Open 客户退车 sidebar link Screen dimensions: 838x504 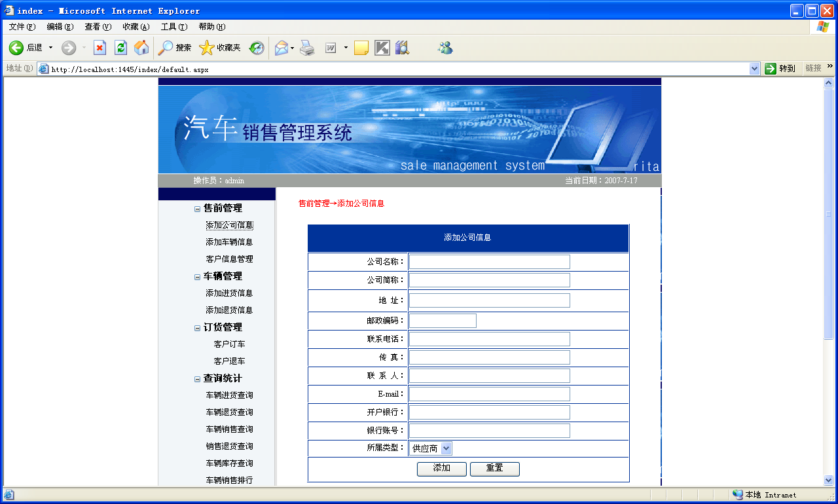click(229, 361)
